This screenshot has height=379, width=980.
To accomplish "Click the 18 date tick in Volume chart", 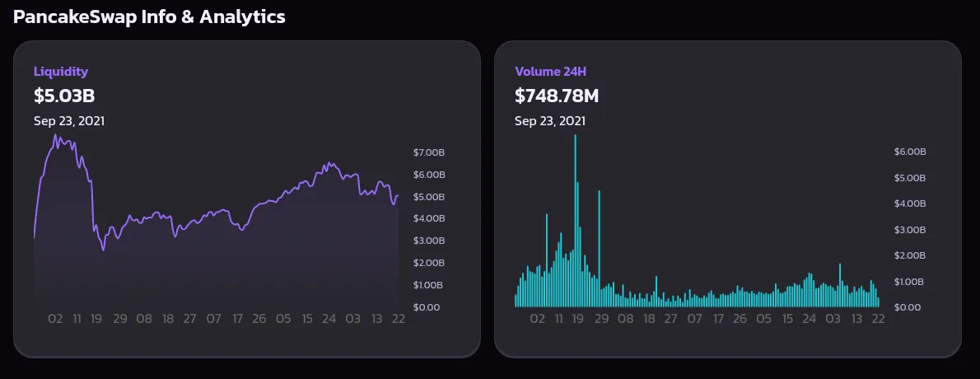I will (649, 318).
